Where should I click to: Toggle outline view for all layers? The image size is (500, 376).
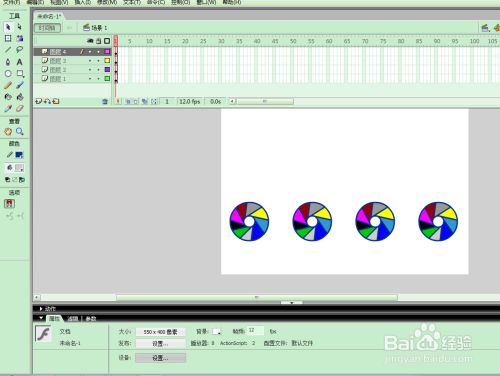107,41
